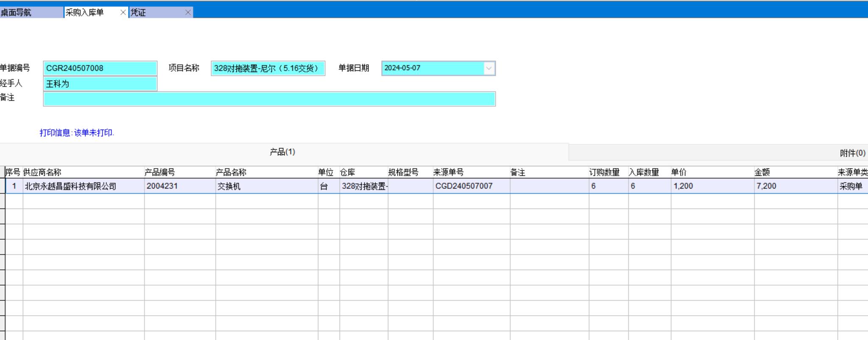Click the empty 备注 input field

point(269,99)
